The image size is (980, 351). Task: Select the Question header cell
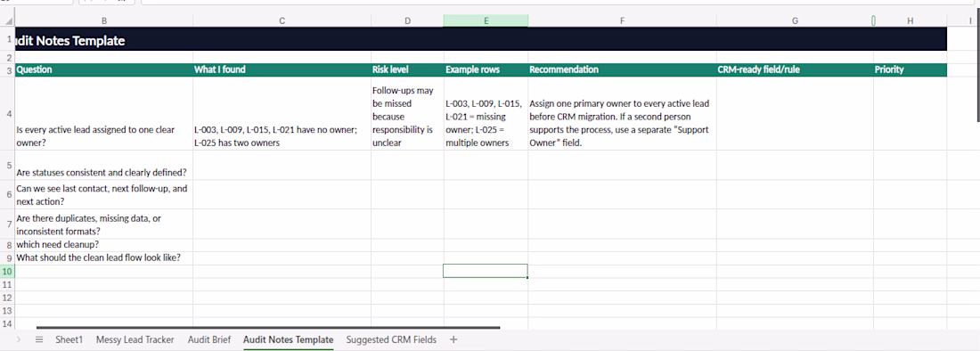(103, 70)
